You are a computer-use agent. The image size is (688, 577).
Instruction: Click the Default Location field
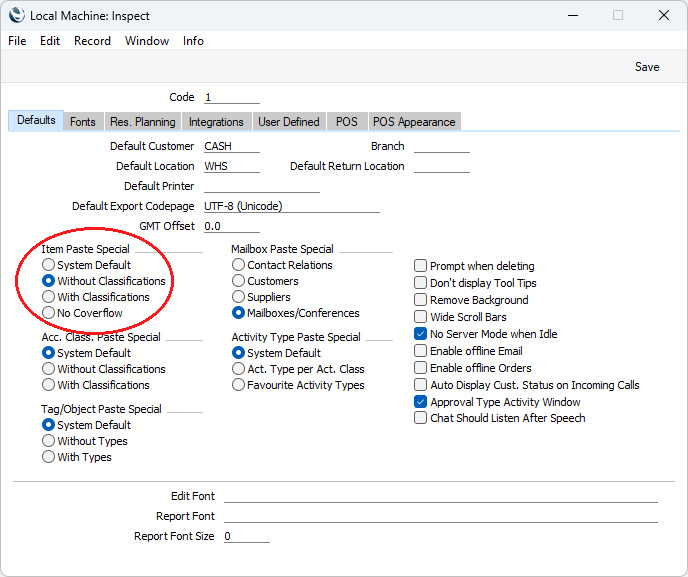(232, 166)
